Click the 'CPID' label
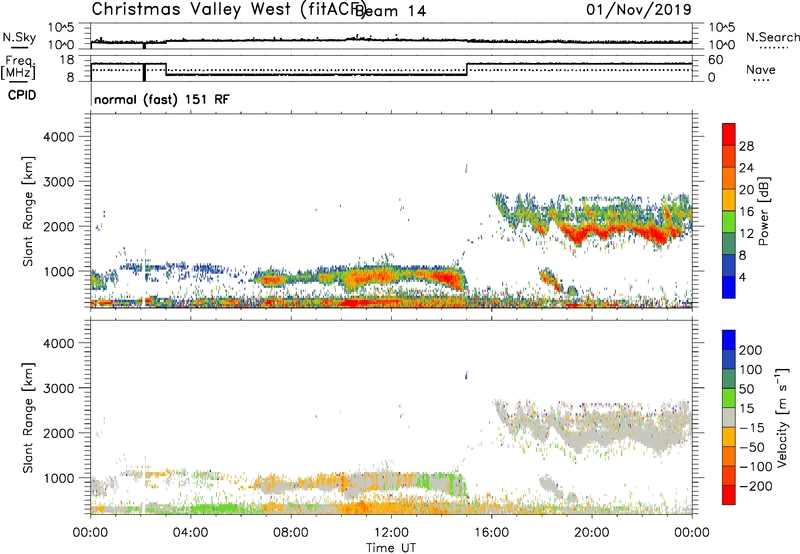The height and width of the screenshot is (554, 800). [22, 95]
